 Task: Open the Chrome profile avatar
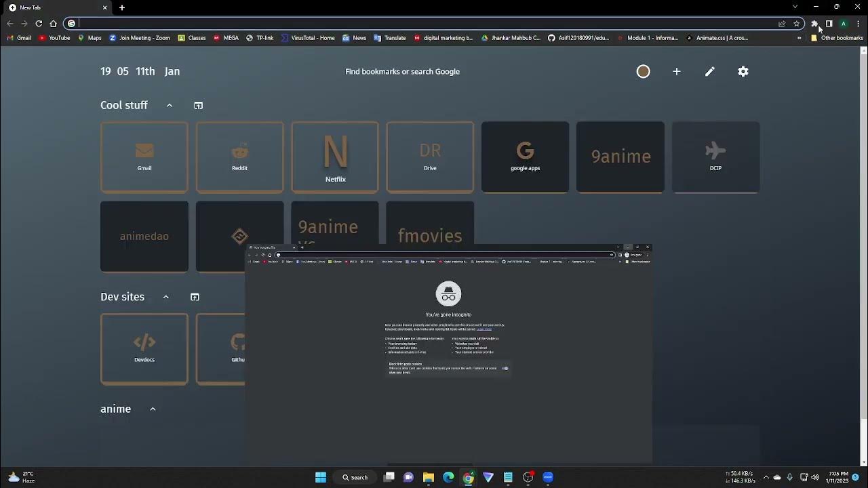coord(844,24)
